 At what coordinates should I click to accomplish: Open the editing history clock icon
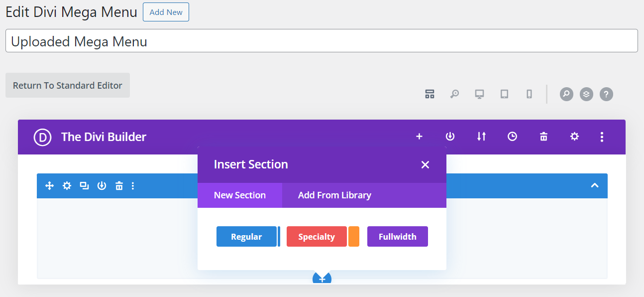pyautogui.click(x=512, y=137)
